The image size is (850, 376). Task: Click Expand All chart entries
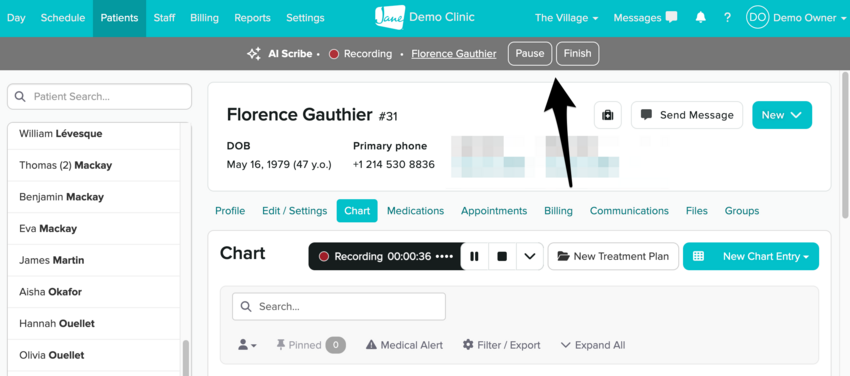coord(593,345)
